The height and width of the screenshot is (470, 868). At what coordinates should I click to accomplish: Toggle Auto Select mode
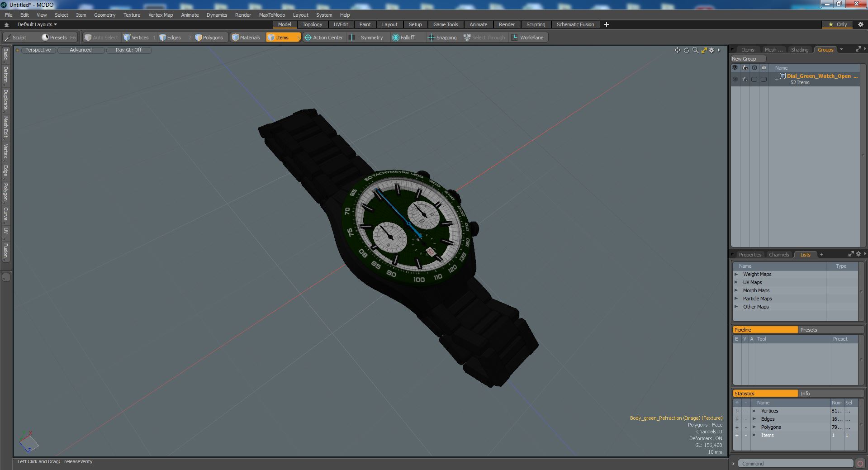[101, 38]
